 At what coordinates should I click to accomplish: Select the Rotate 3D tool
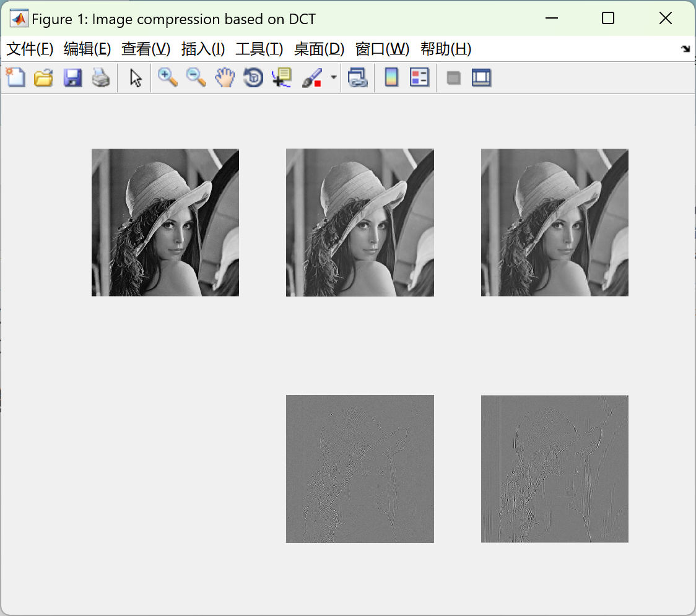pyautogui.click(x=253, y=77)
